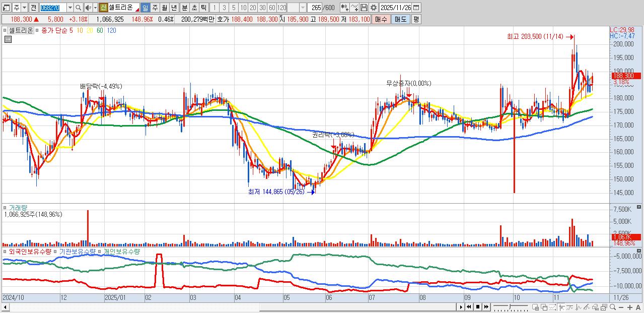This screenshot has height=313, width=644.
Task: Click the 평 button next to 매도
Action: (416, 19)
